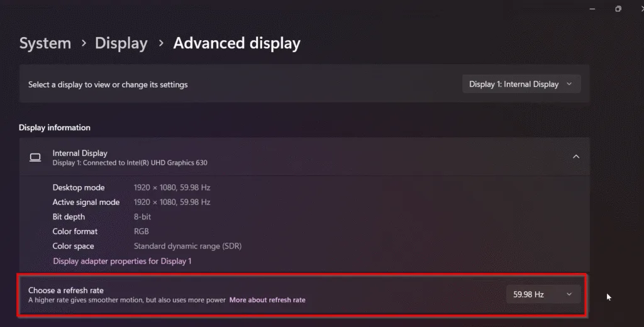Viewport: 644px width, 327px height.
Task: Open Display adapter properties for Display 1
Action: (122, 261)
